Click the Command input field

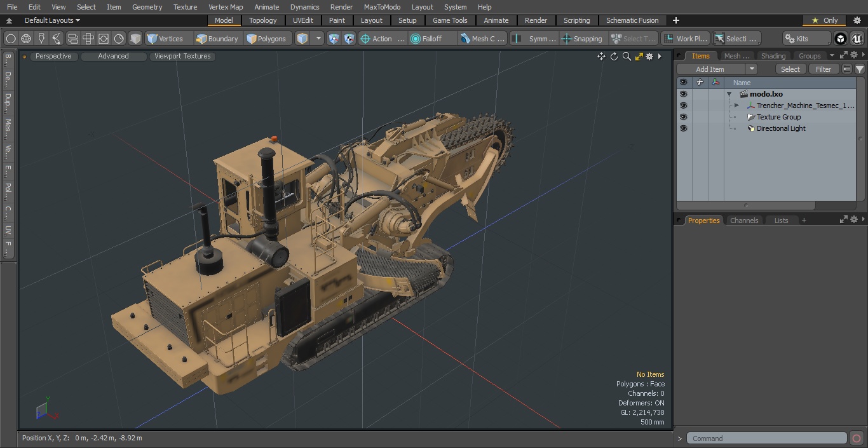coord(767,438)
